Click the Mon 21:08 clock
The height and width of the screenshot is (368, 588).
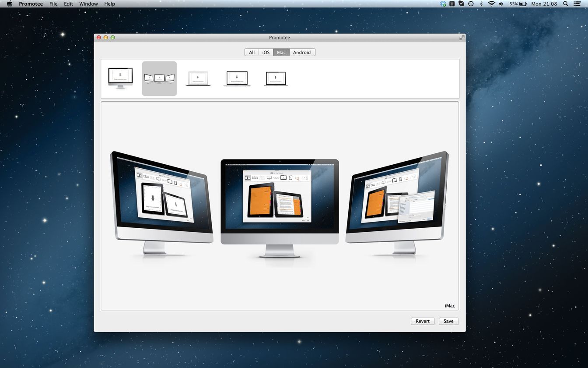(x=544, y=4)
